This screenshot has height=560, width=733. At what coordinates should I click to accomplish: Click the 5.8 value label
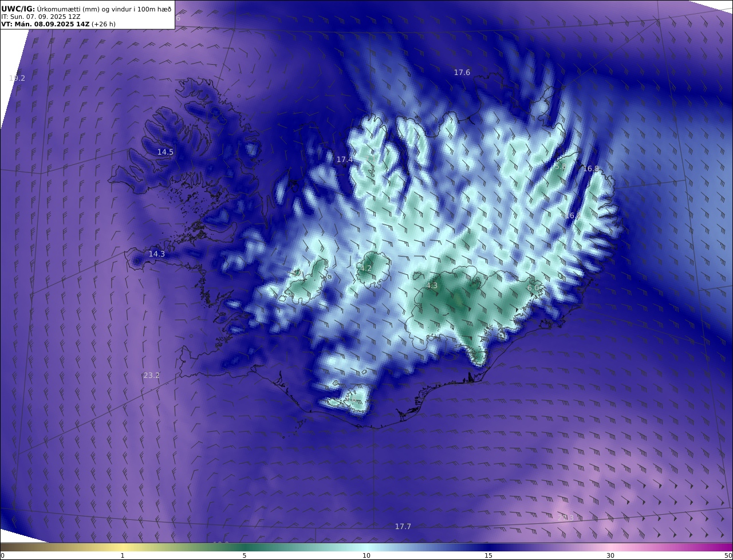(x=560, y=166)
